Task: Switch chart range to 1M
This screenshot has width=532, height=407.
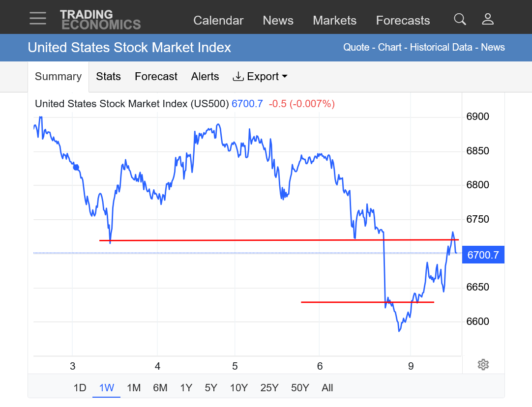Action: pyautogui.click(x=134, y=388)
